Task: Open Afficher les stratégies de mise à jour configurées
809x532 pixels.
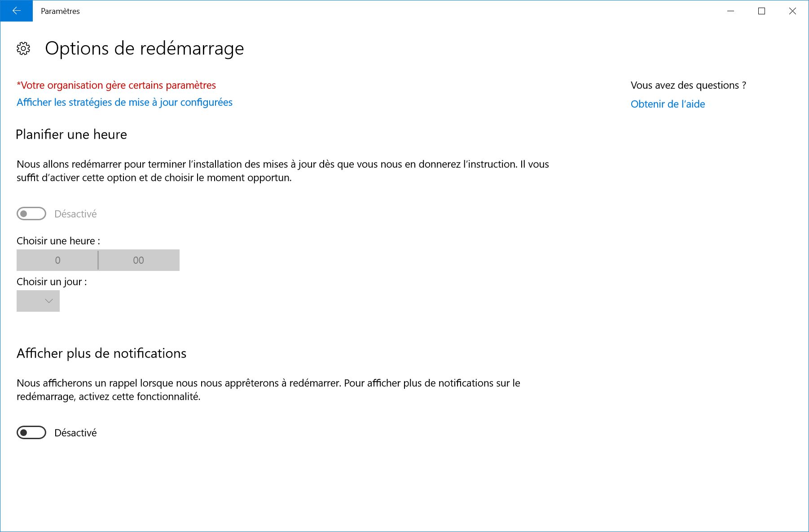Action: pos(124,102)
